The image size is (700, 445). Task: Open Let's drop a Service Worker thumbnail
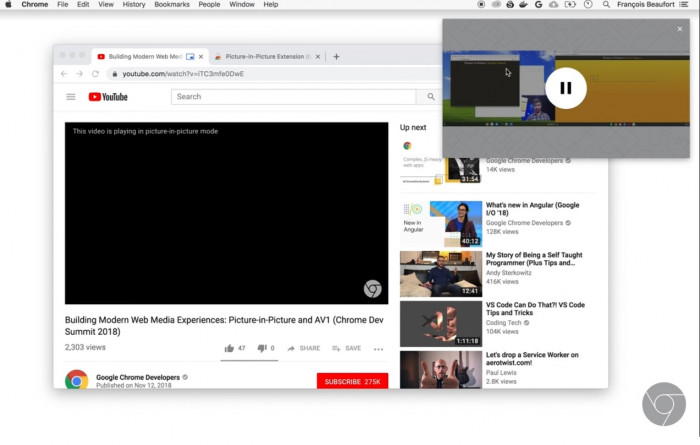(x=441, y=370)
